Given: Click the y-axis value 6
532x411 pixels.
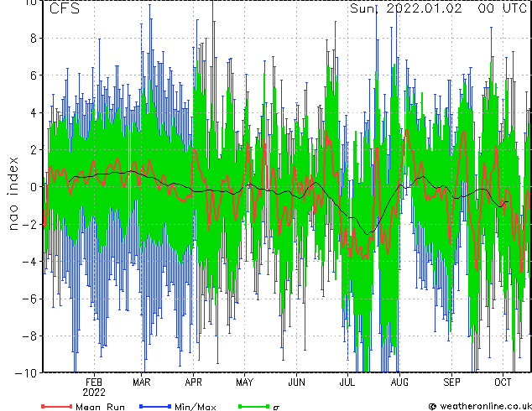Looking at the screenshot, I should click(x=34, y=75).
